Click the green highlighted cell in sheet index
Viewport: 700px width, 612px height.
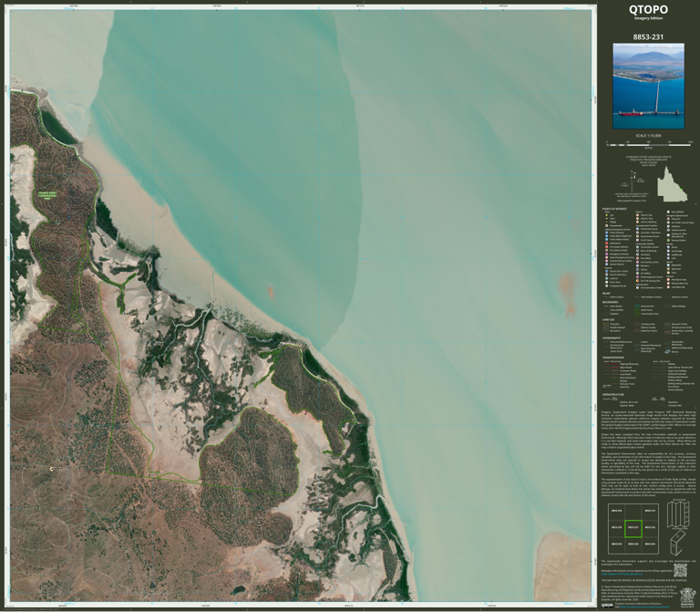[633, 528]
